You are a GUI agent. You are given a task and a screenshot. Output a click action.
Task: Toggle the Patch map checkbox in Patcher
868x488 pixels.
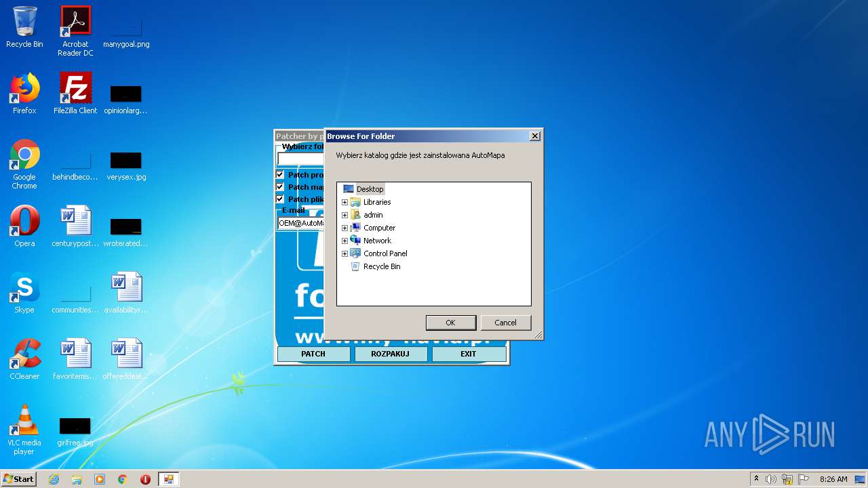(x=280, y=186)
